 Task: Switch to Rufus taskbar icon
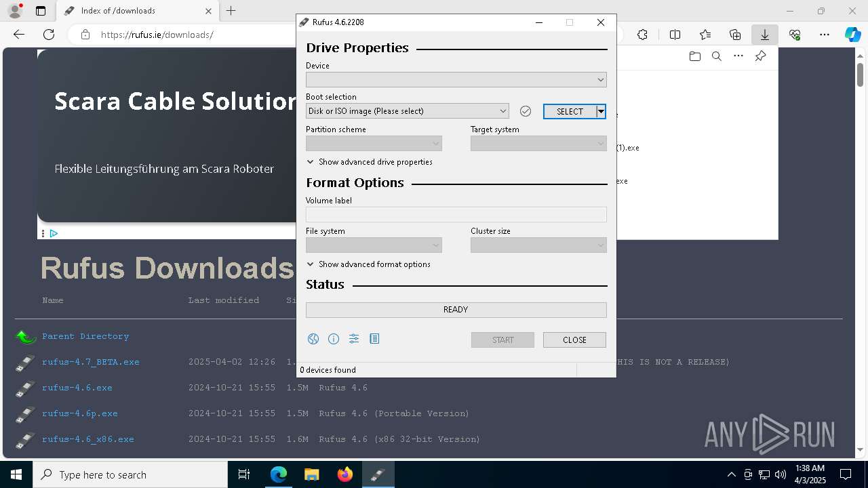(378, 474)
